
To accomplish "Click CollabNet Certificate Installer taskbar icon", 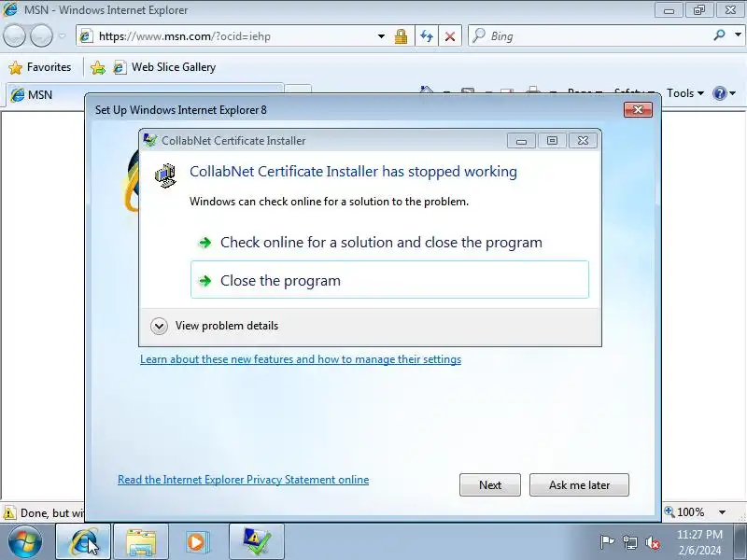I will (x=256, y=542).
